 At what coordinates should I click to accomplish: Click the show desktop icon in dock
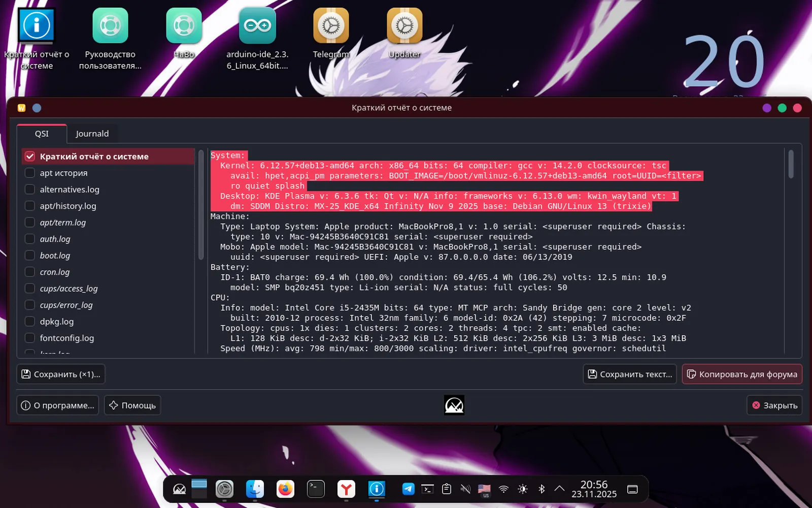(x=632, y=489)
